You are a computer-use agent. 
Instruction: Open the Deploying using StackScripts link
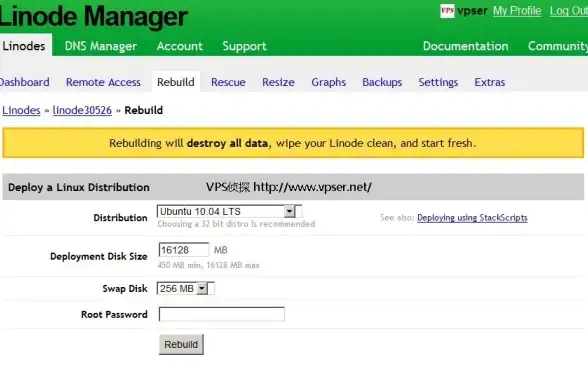tap(472, 218)
